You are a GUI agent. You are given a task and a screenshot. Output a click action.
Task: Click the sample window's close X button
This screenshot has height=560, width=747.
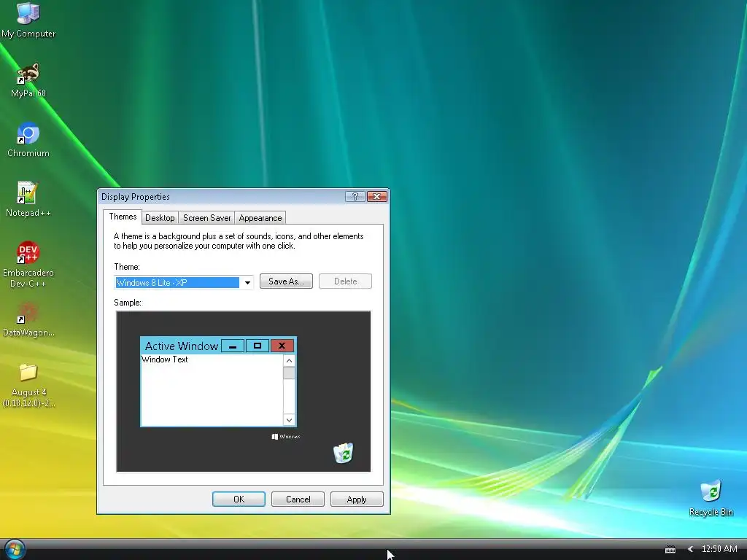pyautogui.click(x=282, y=346)
